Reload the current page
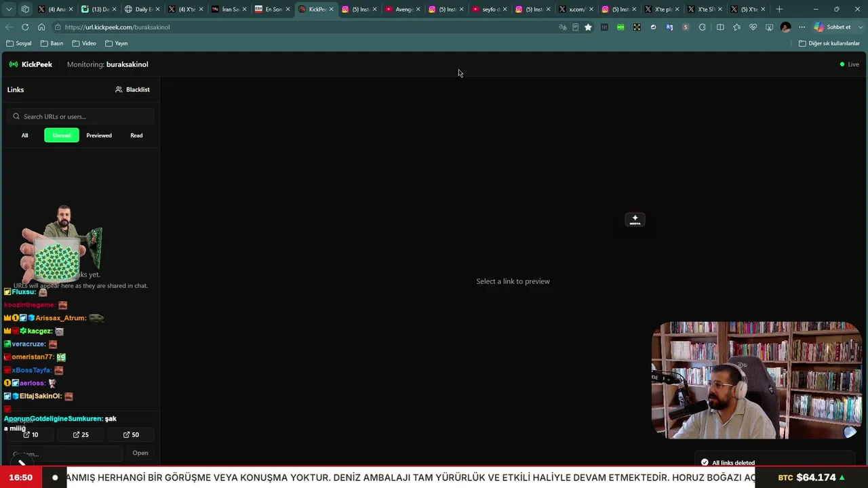This screenshot has height=488, width=868. pos(25,27)
